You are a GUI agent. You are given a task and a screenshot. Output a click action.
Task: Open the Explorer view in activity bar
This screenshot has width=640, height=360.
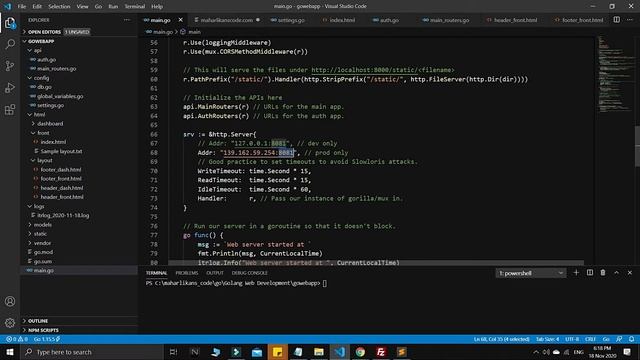click(10, 23)
